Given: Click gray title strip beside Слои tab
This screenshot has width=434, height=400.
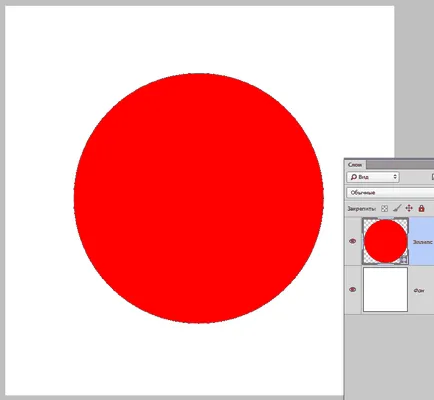Looking at the screenshot, I should [x=400, y=164].
